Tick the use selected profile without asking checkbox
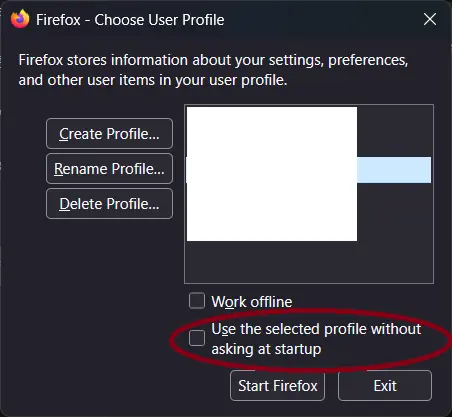 point(197,338)
